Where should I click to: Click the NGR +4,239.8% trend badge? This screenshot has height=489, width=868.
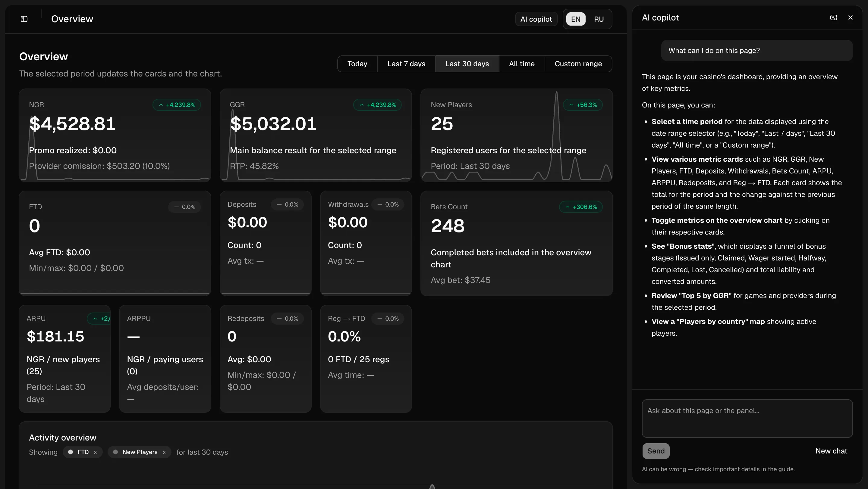point(177,105)
